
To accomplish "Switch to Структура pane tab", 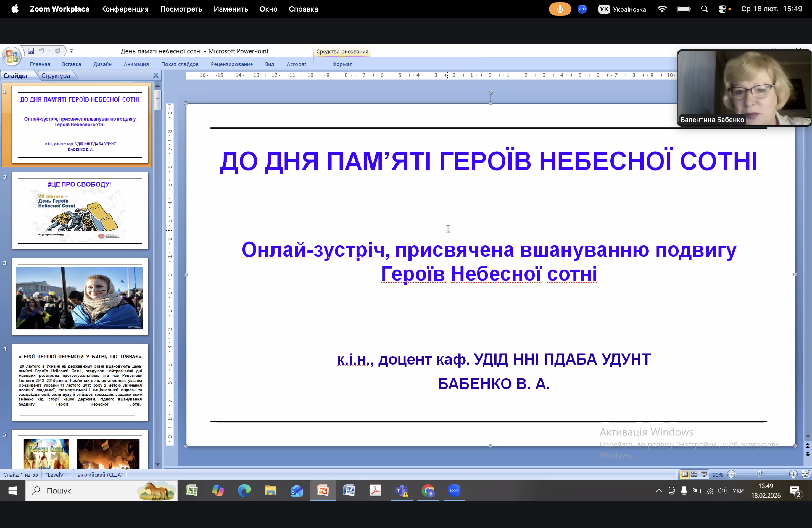I will [56, 76].
